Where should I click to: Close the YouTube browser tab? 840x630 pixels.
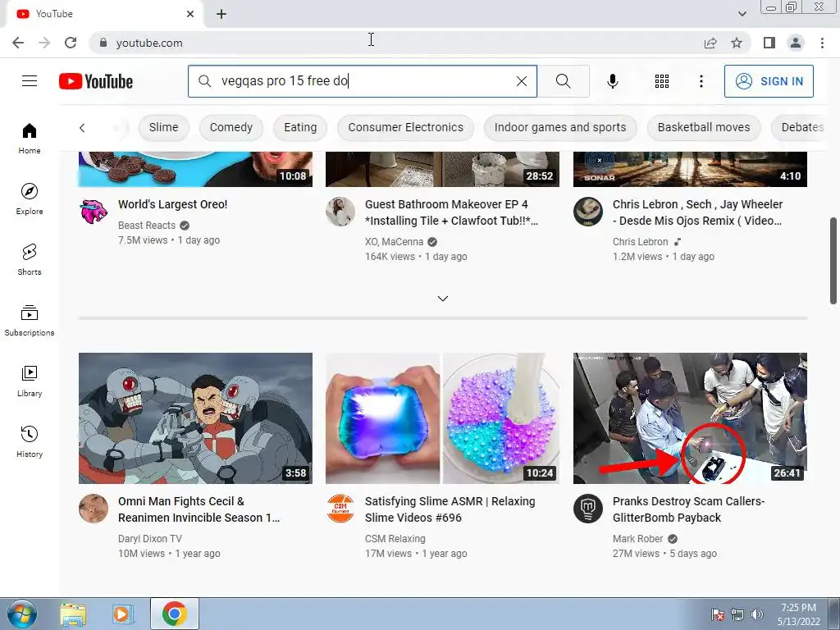coord(190,14)
